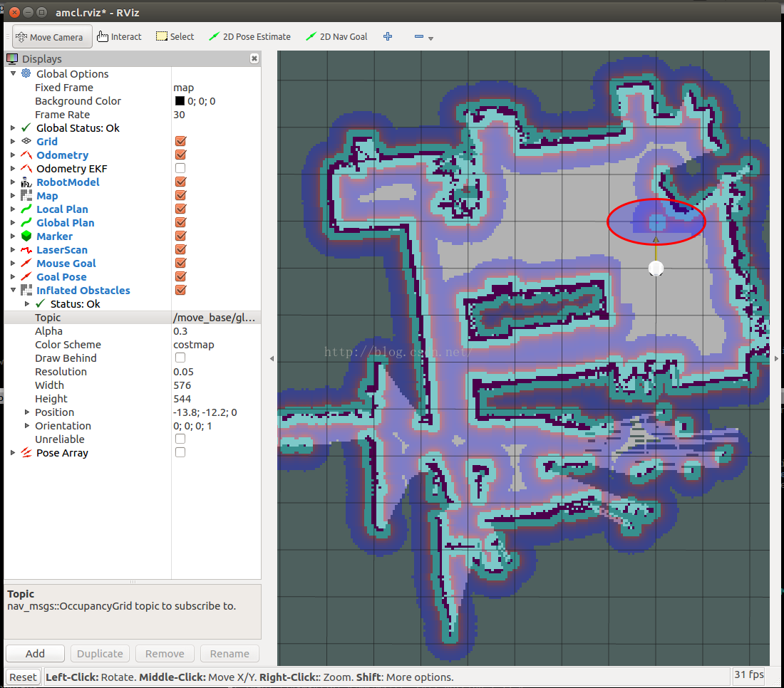Image resolution: width=784 pixels, height=688 pixels.
Task: Toggle the Draw Behind checkbox
Action: (180, 358)
